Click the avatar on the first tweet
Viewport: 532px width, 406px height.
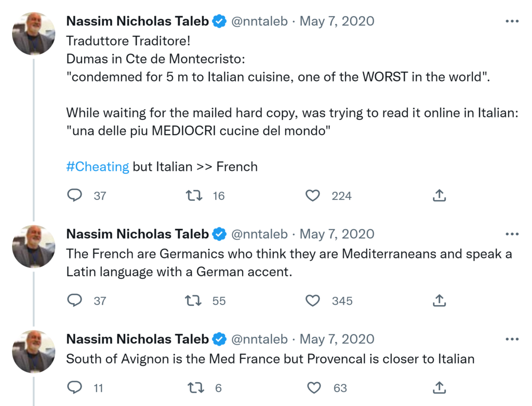(x=34, y=33)
